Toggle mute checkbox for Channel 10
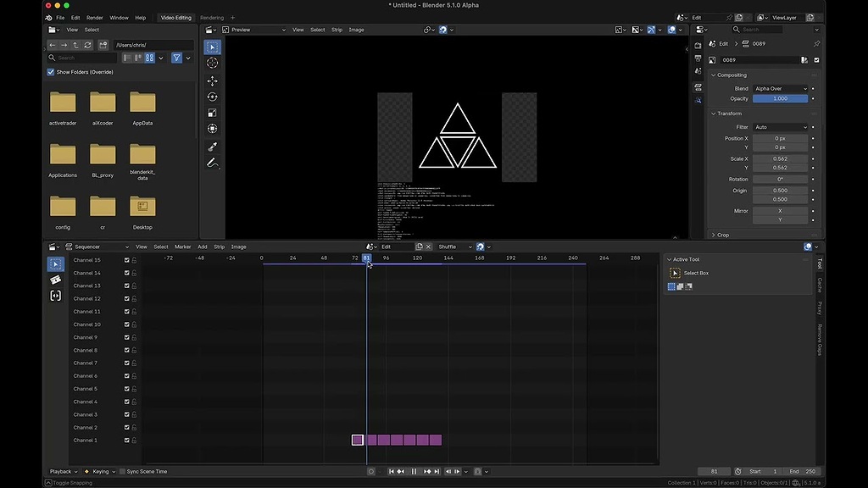Screen dimensions: 868x488 127,324
